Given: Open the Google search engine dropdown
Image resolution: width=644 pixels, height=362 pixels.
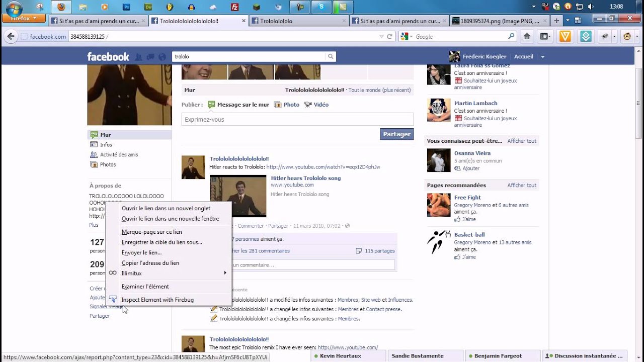Looking at the screenshot, I should (x=407, y=37).
